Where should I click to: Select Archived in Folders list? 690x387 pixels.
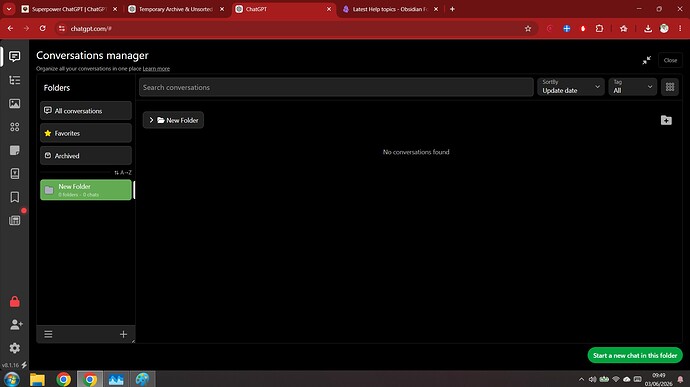coord(86,155)
